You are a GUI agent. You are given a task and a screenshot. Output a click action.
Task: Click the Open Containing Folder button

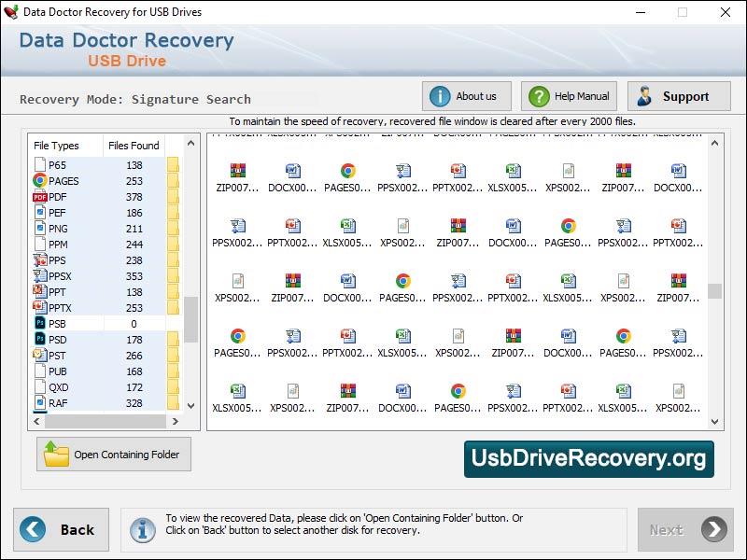[112, 455]
